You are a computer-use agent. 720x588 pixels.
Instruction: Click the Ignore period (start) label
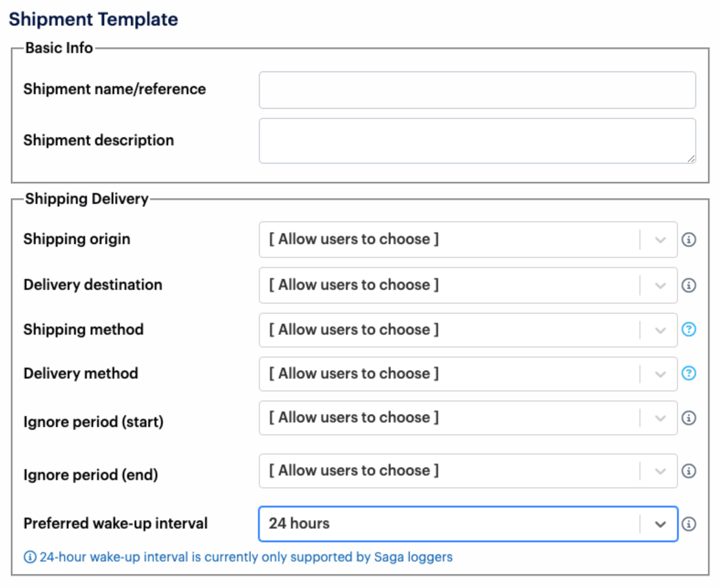coord(93,422)
